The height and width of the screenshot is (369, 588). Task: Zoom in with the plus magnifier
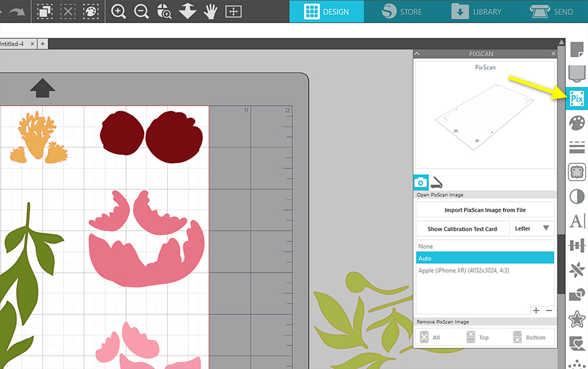tap(119, 11)
